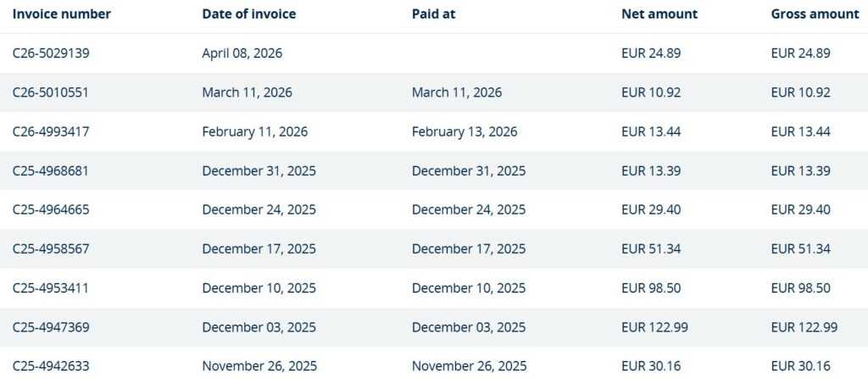This screenshot has height=379, width=868.
Task: Click the November 26, 2025 paid date
Action: pos(469,366)
